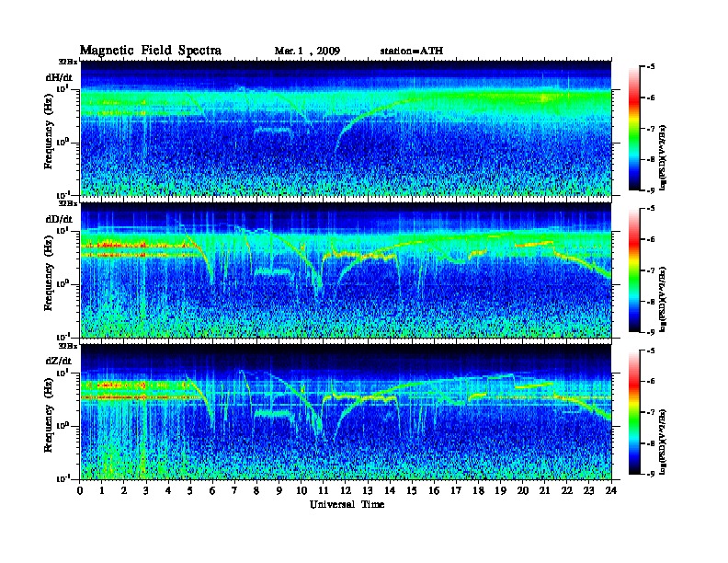Screen dimensions: 728x563
Task: Click the dD/dt panel color bar
Action: coord(634,270)
